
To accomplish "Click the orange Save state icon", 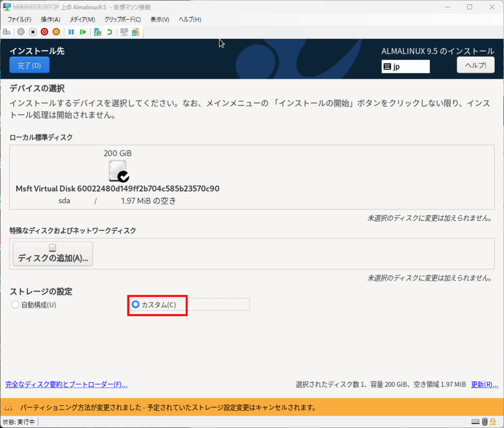I will tap(56, 32).
